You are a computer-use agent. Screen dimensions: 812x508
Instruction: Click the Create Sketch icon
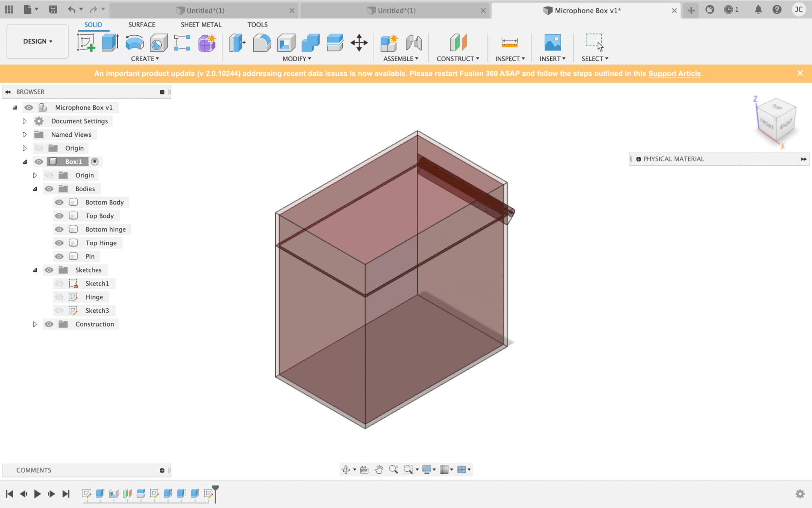point(86,42)
